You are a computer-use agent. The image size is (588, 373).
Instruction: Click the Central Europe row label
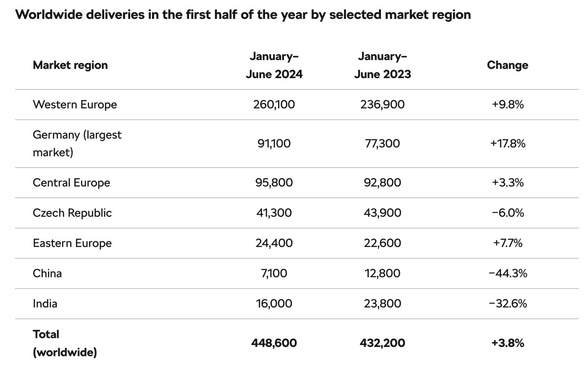pyautogui.click(x=71, y=183)
